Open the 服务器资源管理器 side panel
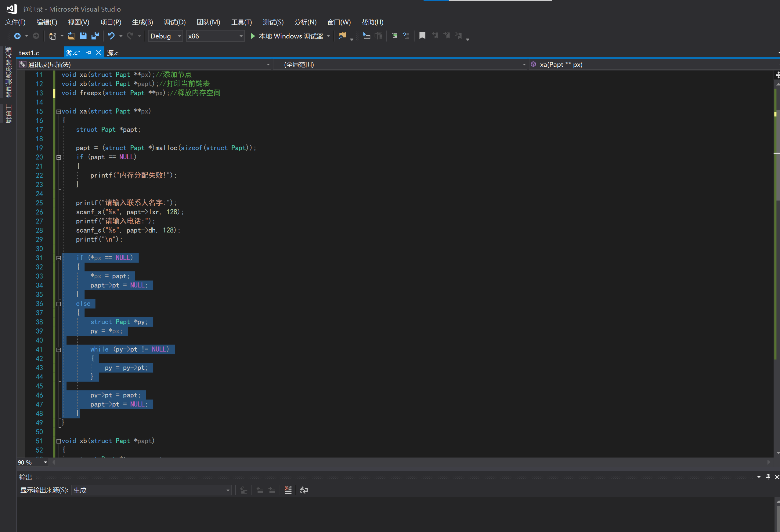This screenshot has height=532, width=780. (8, 72)
